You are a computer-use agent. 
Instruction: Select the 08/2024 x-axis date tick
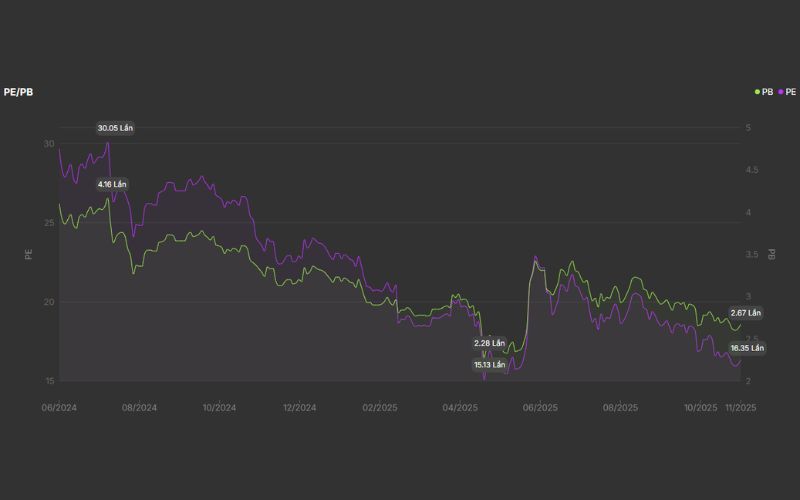tap(140, 408)
